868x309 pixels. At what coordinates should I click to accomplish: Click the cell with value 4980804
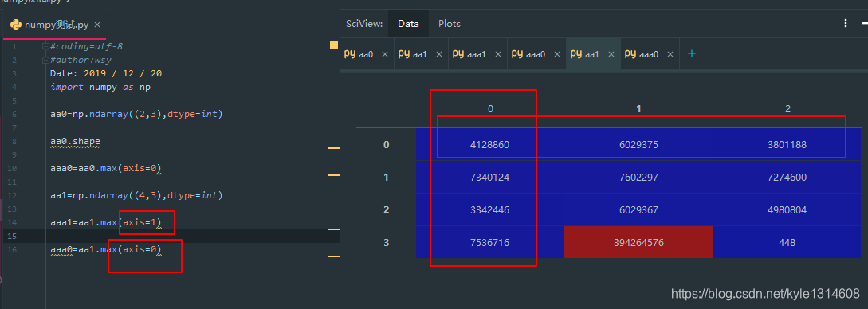click(787, 209)
